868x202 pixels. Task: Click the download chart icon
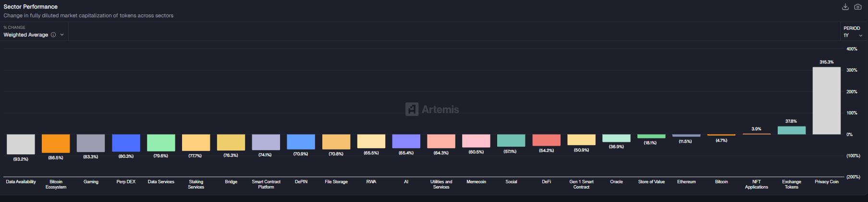(x=845, y=7)
